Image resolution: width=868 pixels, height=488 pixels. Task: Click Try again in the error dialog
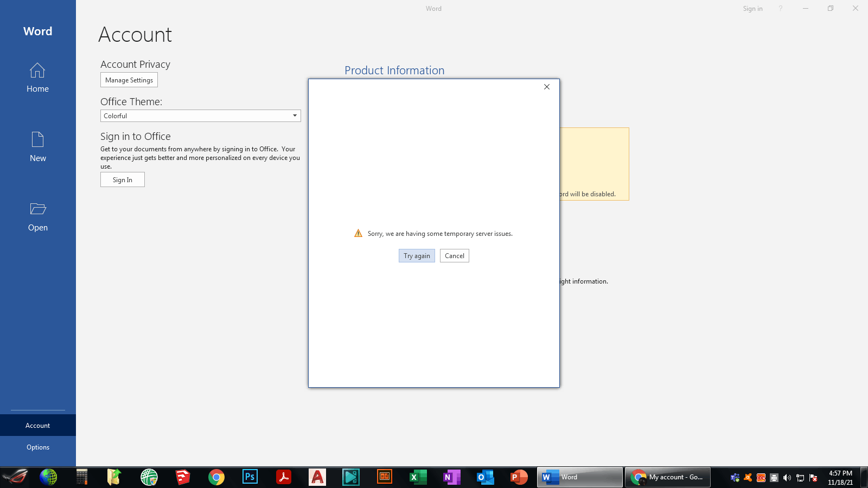tap(417, 256)
